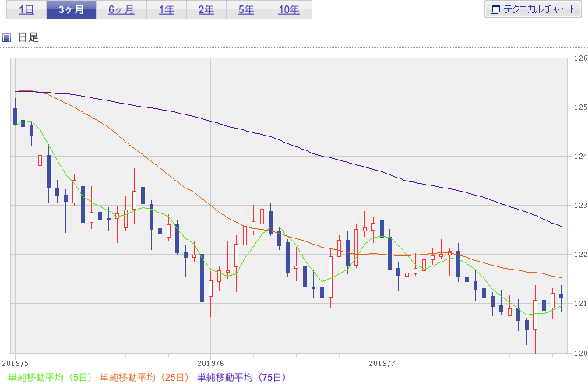Open the 6ヶ月 chart tab
588x384 pixels.
121,10
